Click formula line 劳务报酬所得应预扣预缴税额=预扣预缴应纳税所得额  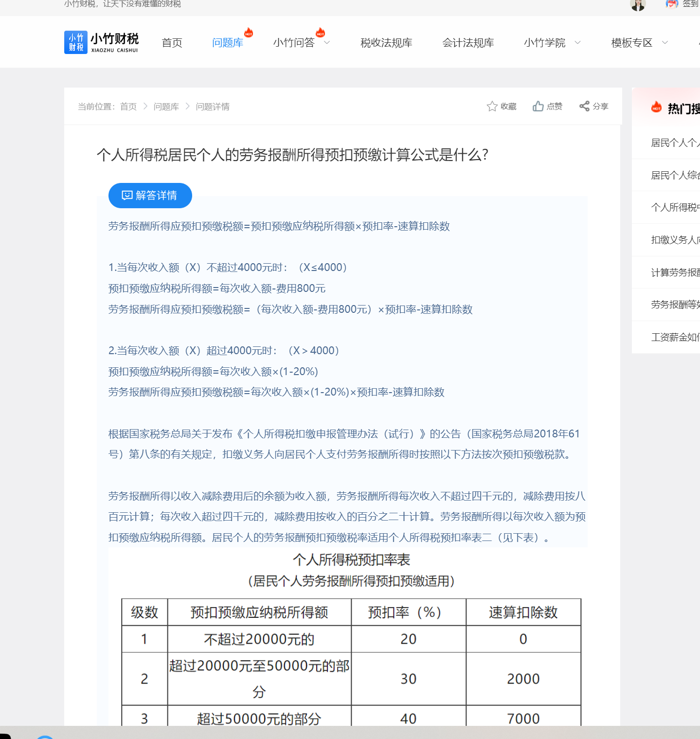point(279,226)
